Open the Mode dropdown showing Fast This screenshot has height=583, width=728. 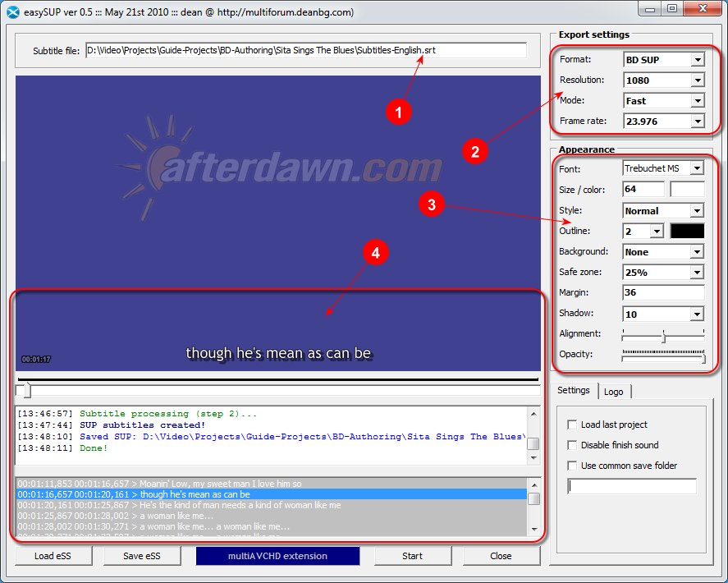663,100
